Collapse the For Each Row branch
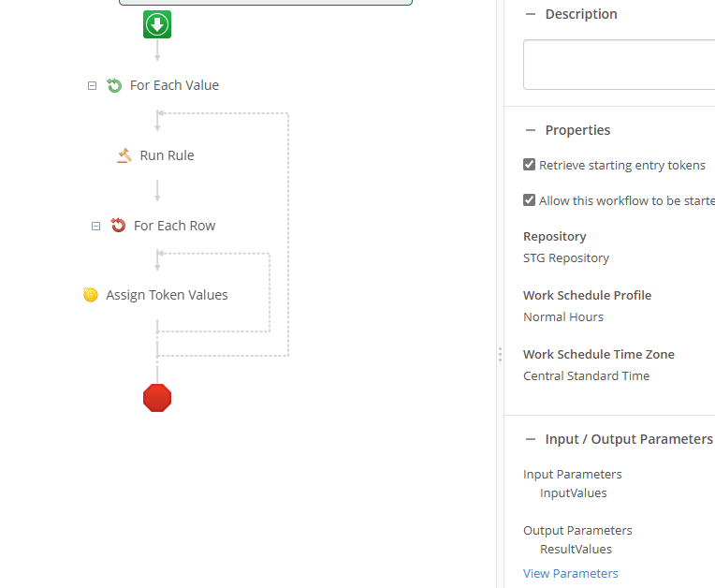Screen dimensions: 715x588 95,227
